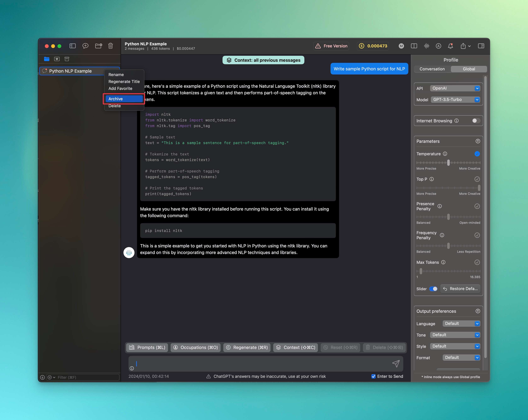
Task: Open the Format dropdown
Action: [461, 357]
